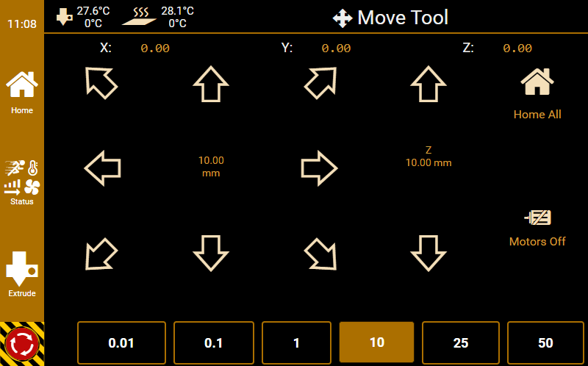Move X axis right with right arrow
This screenshot has width=588, height=366.
point(320,168)
